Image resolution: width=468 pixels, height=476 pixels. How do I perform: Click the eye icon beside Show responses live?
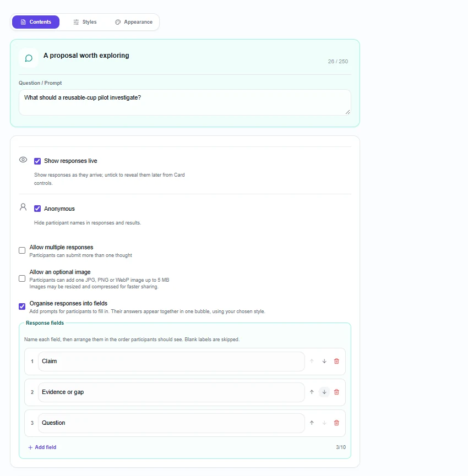click(x=23, y=160)
